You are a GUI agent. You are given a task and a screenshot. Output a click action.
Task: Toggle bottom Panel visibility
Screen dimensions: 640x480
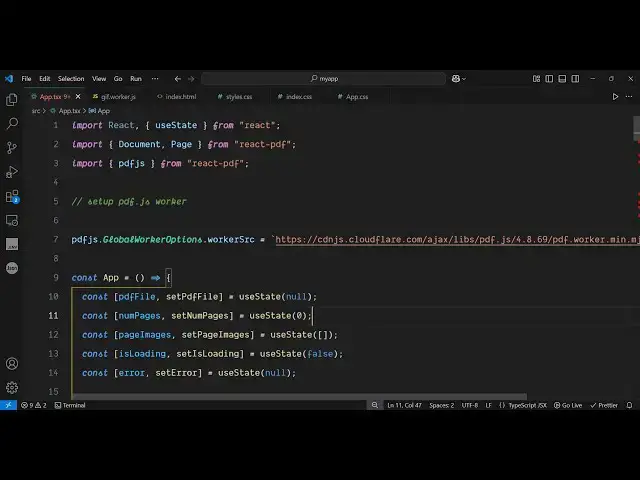(562, 79)
